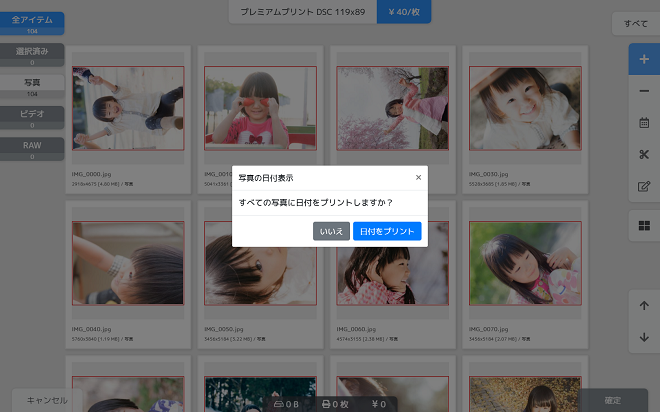Switch to the ビデオ filter tab
The width and height of the screenshot is (660, 412).
(x=32, y=118)
